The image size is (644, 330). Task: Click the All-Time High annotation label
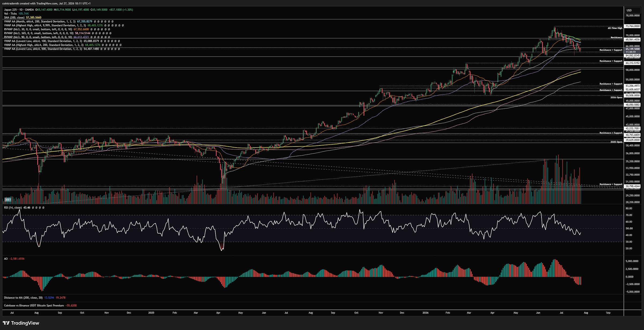(615, 28)
